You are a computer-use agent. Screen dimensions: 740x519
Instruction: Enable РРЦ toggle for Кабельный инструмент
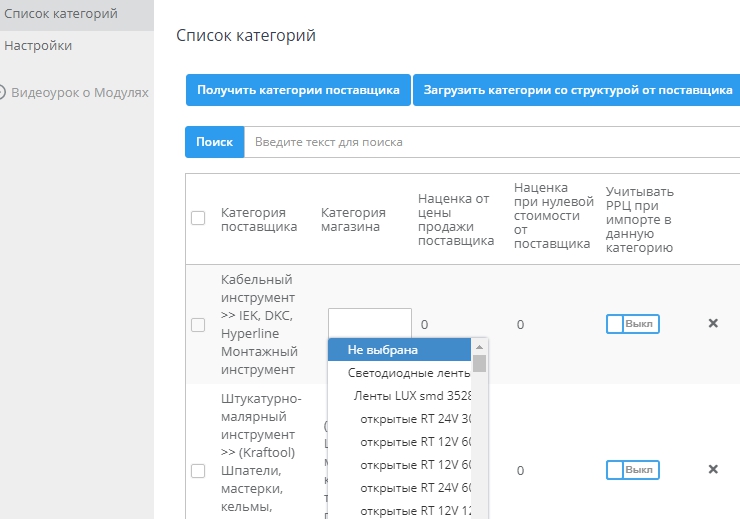click(x=632, y=324)
